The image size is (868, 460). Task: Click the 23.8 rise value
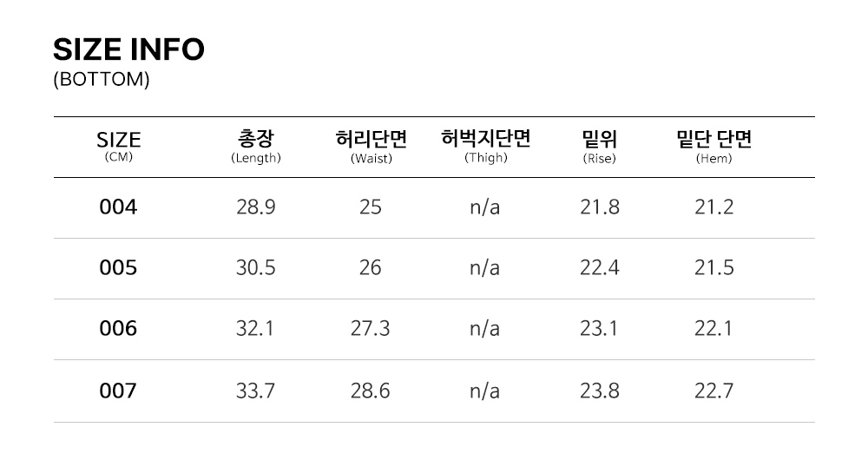pos(599,391)
